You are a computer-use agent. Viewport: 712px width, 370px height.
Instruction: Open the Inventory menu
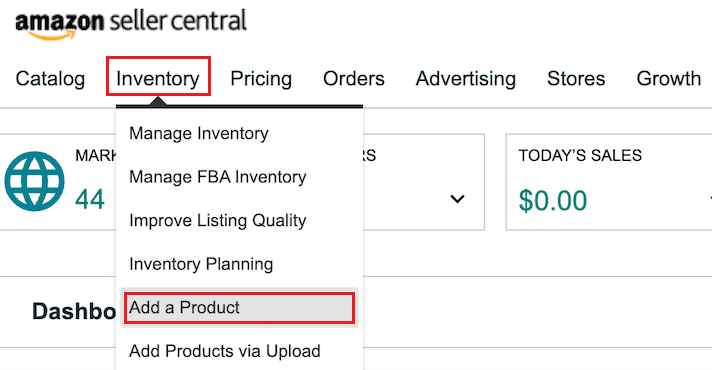coord(158,79)
